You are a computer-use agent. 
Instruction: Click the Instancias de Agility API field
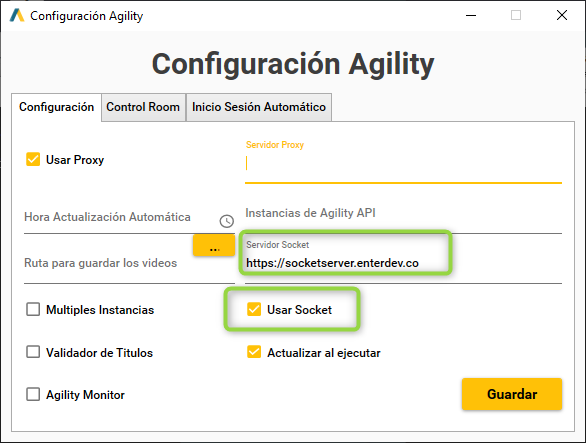pyautogui.click(x=403, y=216)
